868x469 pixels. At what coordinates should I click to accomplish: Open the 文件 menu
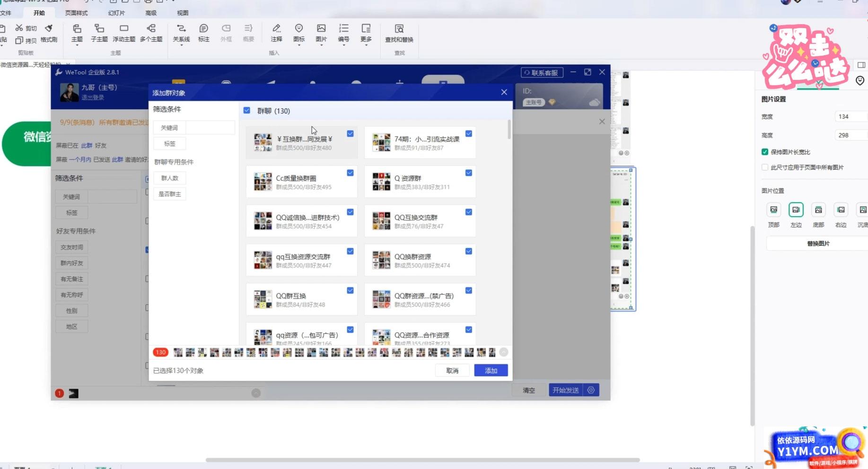click(6, 13)
